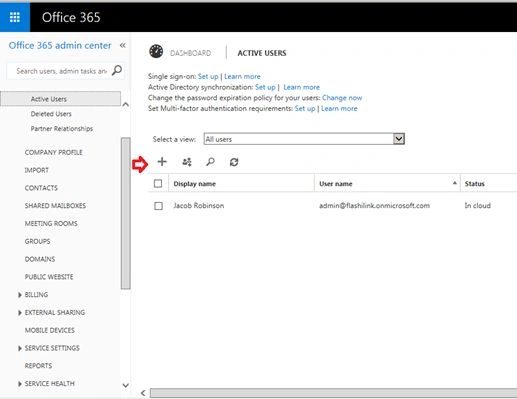Open the GROUPS page
The height and width of the screenshot is (399, 517).
tap(37, 241)
